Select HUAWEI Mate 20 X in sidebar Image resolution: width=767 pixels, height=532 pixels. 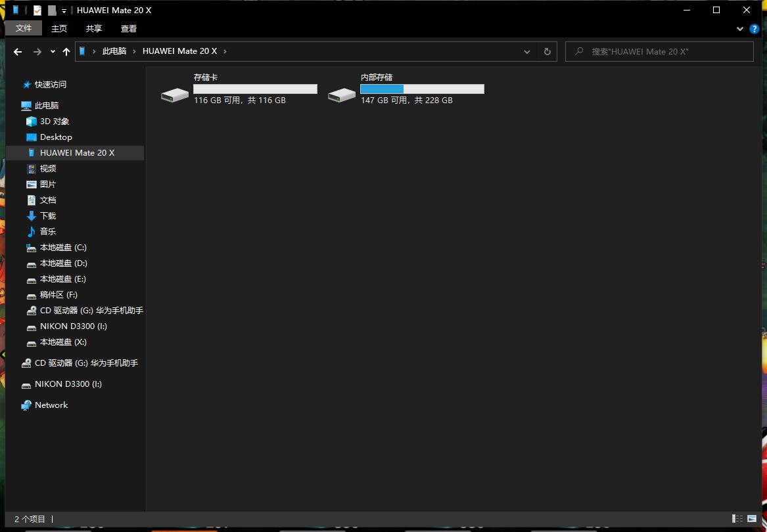pyautogui.click(x=78, y=152)
